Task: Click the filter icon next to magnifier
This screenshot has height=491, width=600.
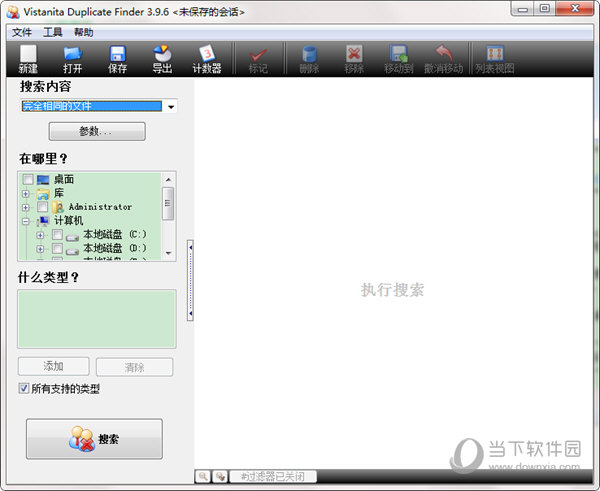Action: (220, 476)
